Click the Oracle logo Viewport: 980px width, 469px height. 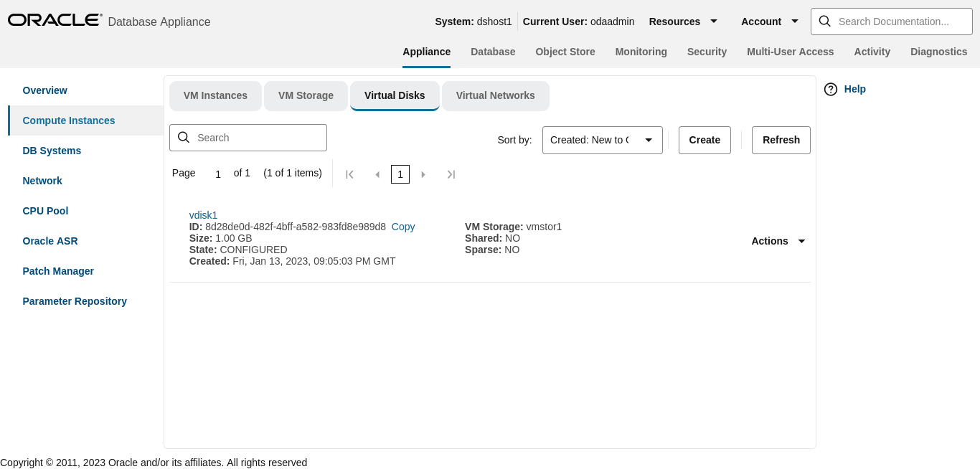55,19
